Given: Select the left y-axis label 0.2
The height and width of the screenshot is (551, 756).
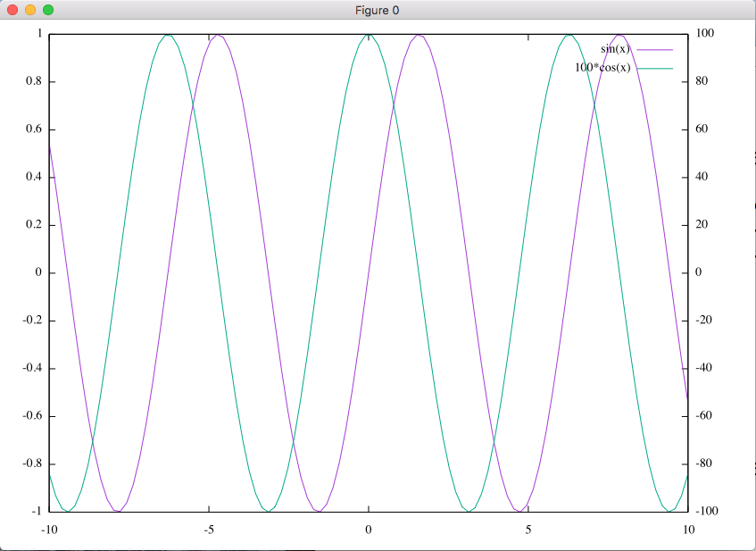Looking at the screenshot, I should (x=33, y=225).
